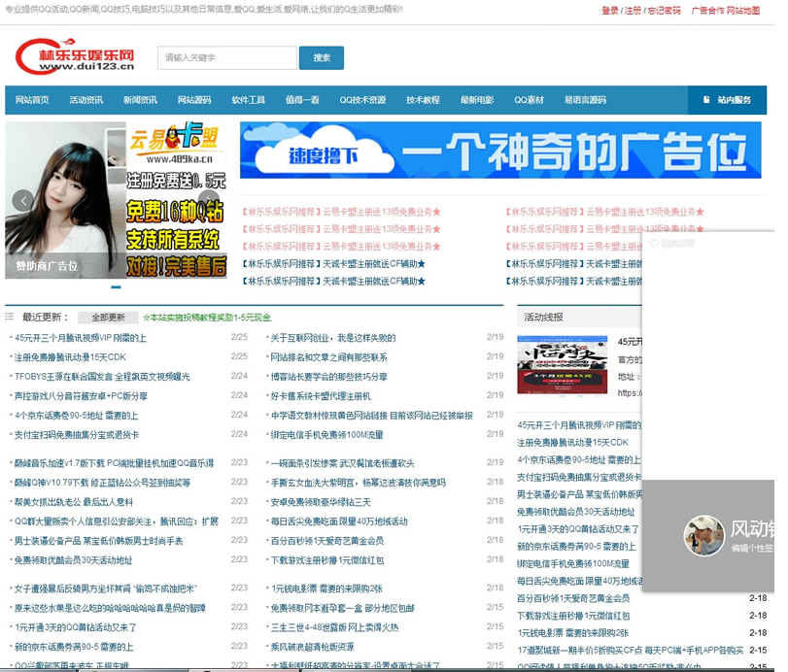This screenshot has width=788, height=672.
Task: Click the 登录 login link
Action: (x=611, y=13)
